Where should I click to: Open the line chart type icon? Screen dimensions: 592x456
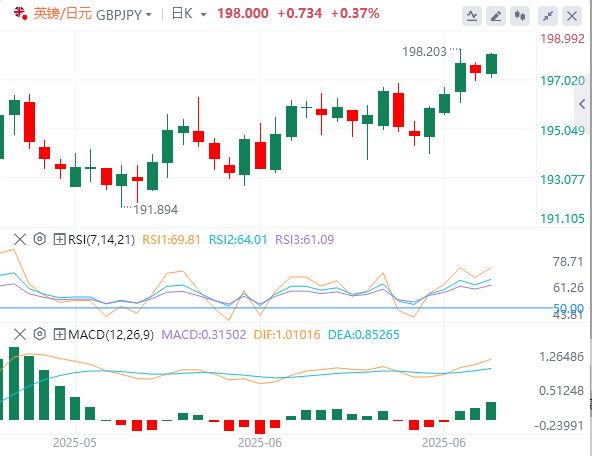[x=472, y=16]
